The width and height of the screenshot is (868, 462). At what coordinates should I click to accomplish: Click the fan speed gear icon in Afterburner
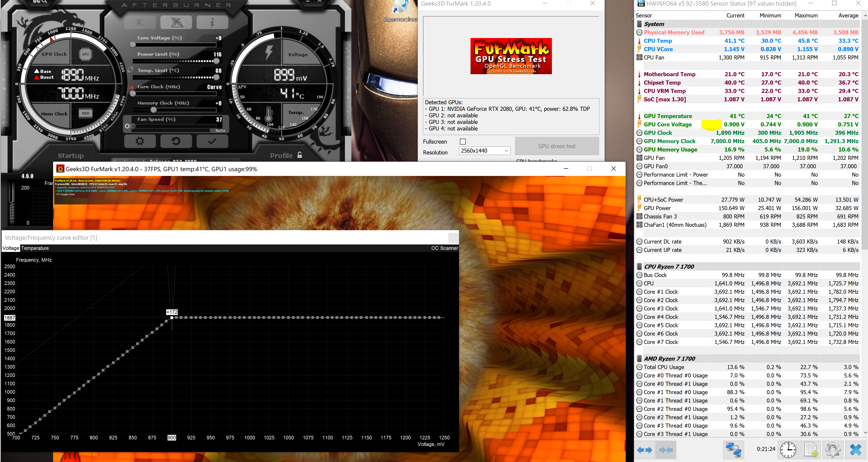click(127, 126)
